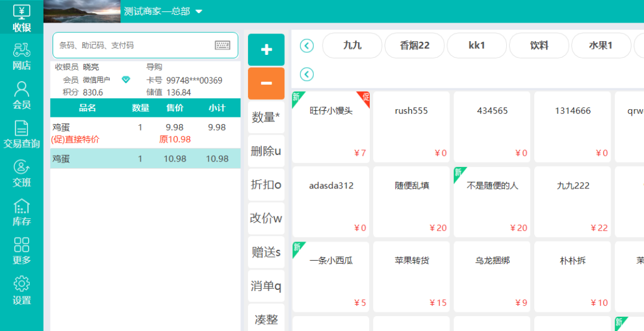Click the on-screen keyboard icon in search box
644x331 pixels.
pyautogui.click(x=222, y=45)
